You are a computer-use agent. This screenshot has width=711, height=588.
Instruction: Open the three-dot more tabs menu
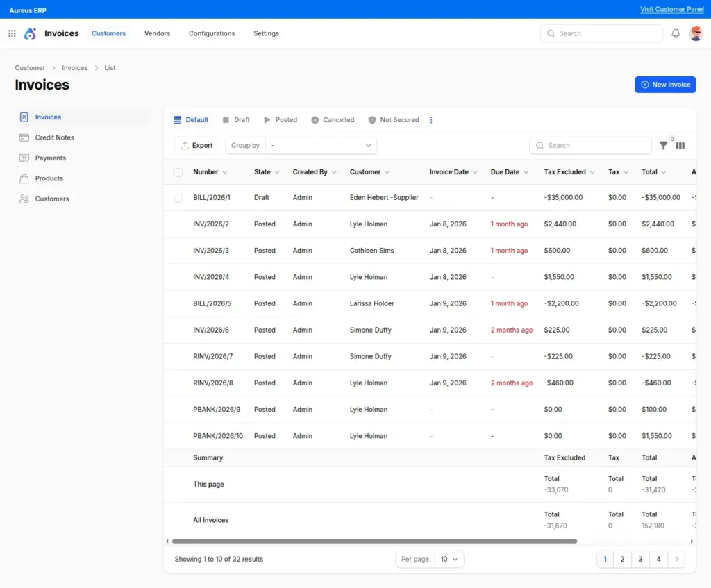431,120
